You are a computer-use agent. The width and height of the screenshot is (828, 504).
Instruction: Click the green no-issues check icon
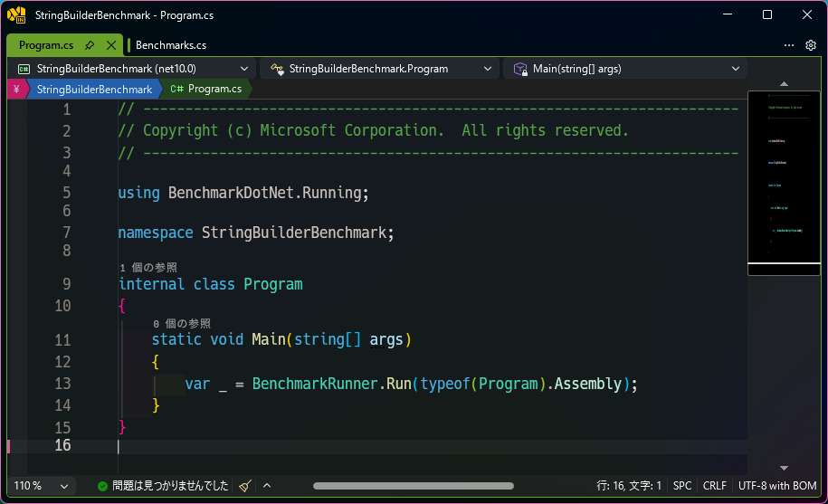(x=102, y=486)
